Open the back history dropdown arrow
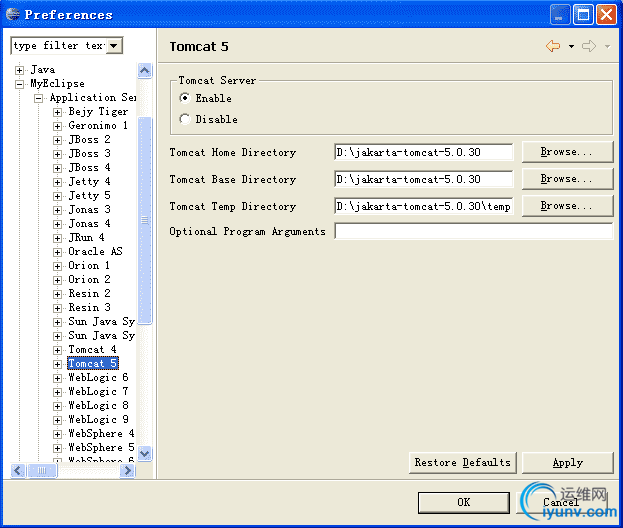The image size is (623, 528). (571, 46)
